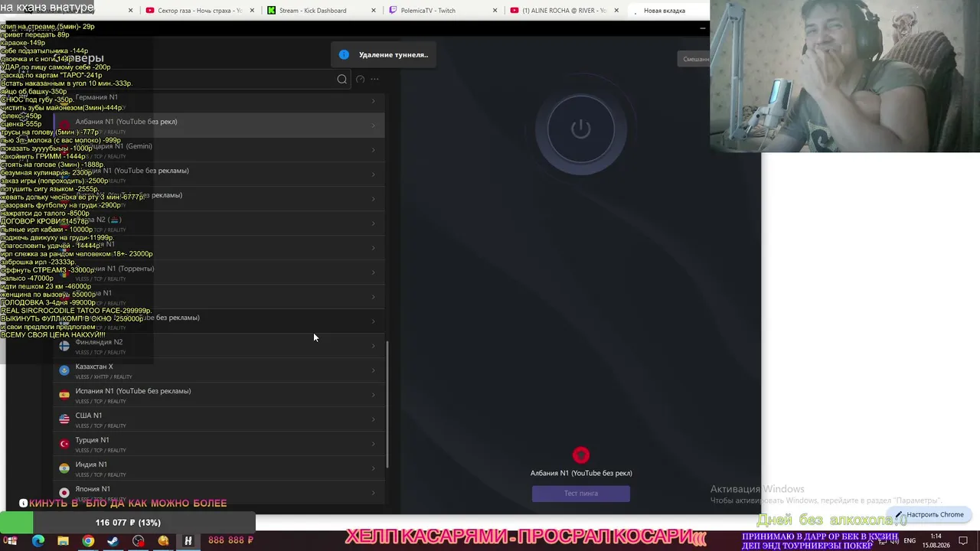Screen dimensions: 980x551
Task: Click the Turkey flag icon
Action: pos(64,444)
